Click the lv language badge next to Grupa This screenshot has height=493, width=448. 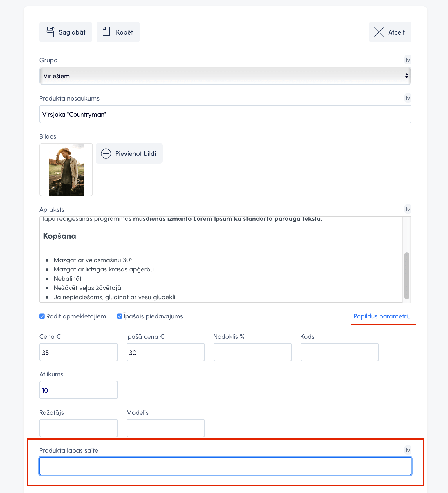click(x=408, y=60)
